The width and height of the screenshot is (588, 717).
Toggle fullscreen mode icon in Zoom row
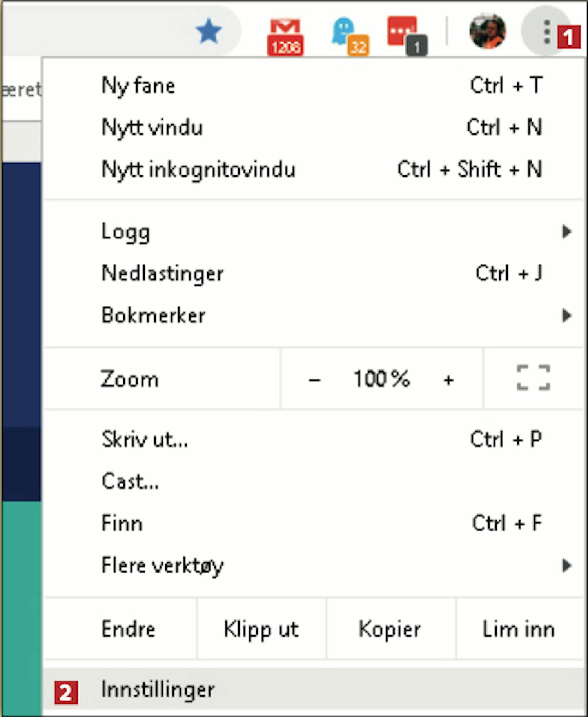point(533,378)
